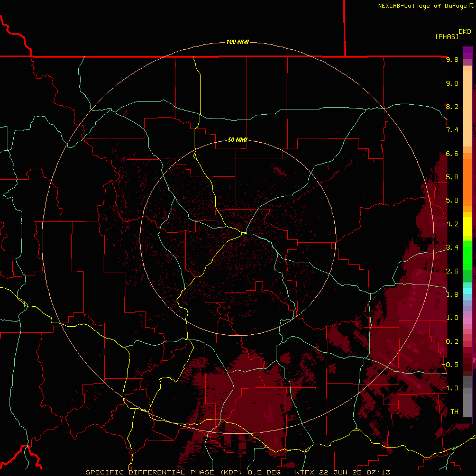This screenshot has height=476, width=476.
Task: Pick the light peach color bar segment
Action: (467, 109)
